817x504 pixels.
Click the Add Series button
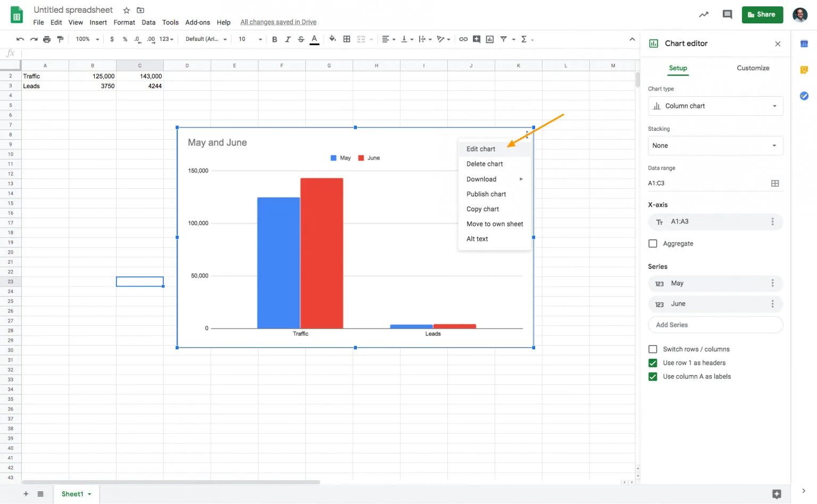715,325
